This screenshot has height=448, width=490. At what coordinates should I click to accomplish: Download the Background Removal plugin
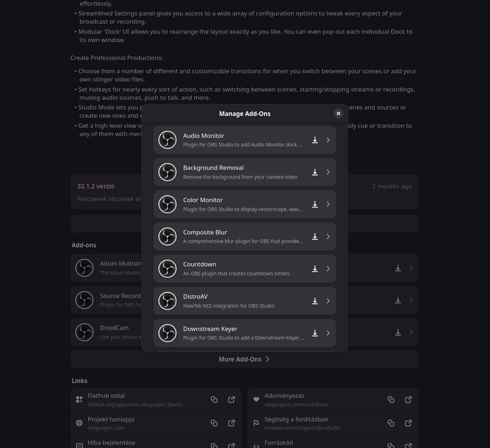point(315,172)
